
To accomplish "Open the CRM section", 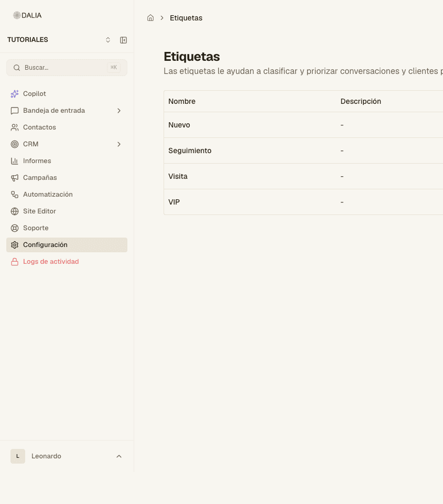I will pos(67,144).
